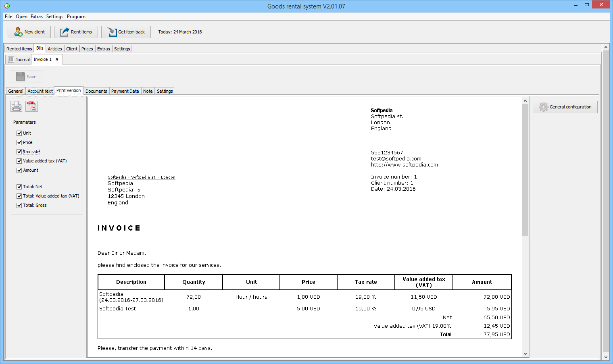Click the Rent items button
The image size is (613, 364).
pos(76,32)
